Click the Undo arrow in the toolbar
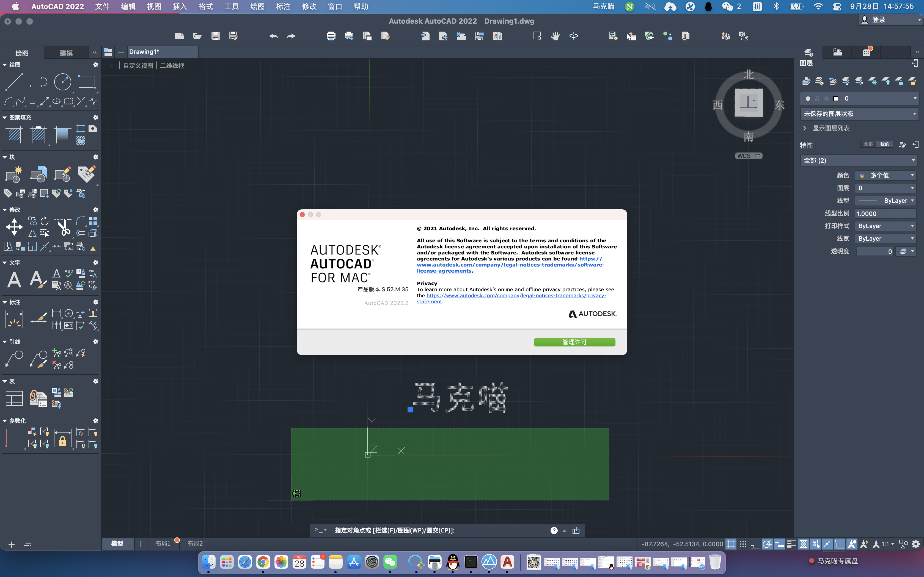 (x=273, y=36)
